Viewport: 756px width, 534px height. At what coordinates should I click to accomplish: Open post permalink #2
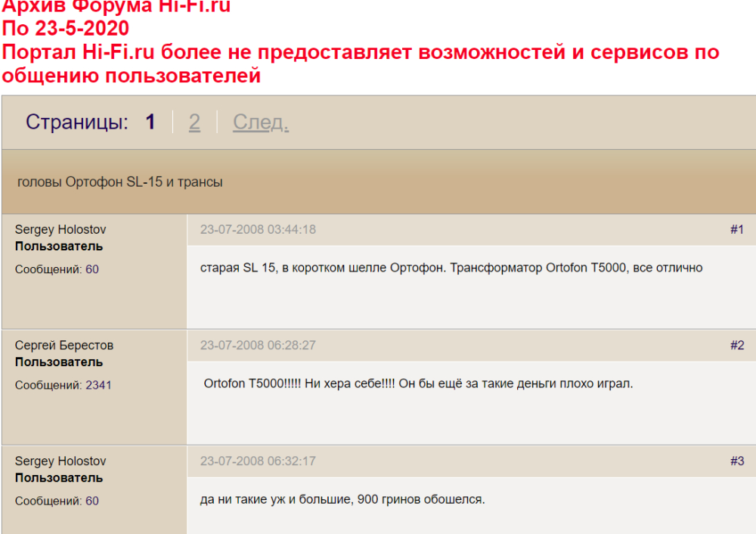point(736,346)
